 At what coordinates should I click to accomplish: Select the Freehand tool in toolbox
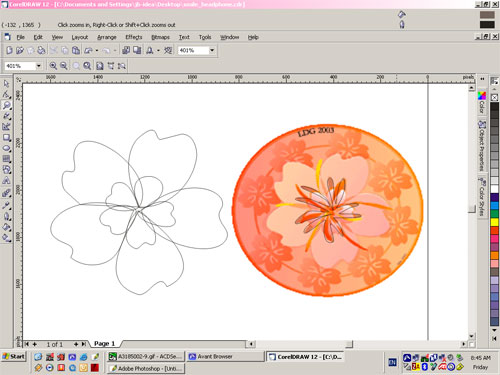coord(6,116)
